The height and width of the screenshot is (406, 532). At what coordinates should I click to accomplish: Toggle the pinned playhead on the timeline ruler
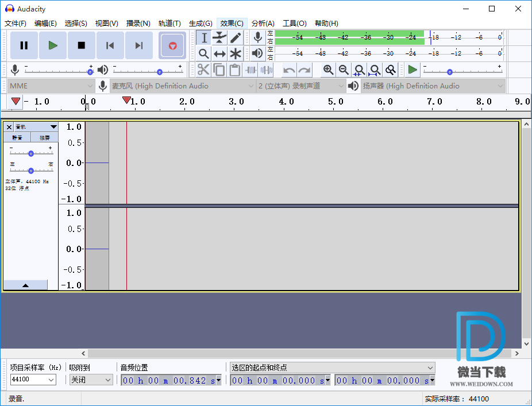tap(16, 102)
